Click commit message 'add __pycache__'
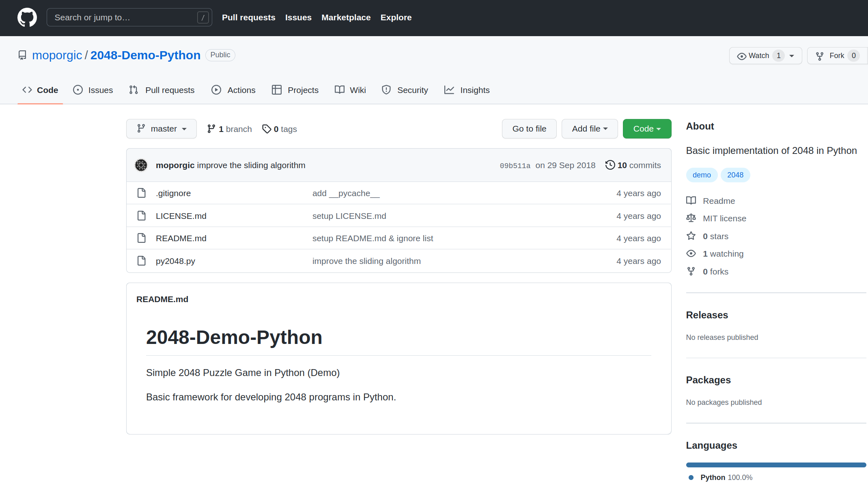Screen dimensions: 868x482 click(x=346, y=193)
